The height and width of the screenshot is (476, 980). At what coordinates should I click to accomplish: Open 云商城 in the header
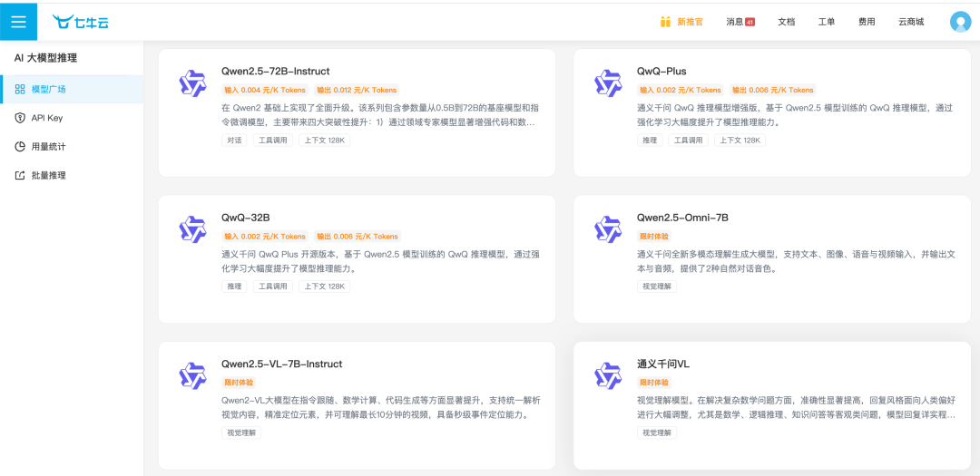click(911, 22)
